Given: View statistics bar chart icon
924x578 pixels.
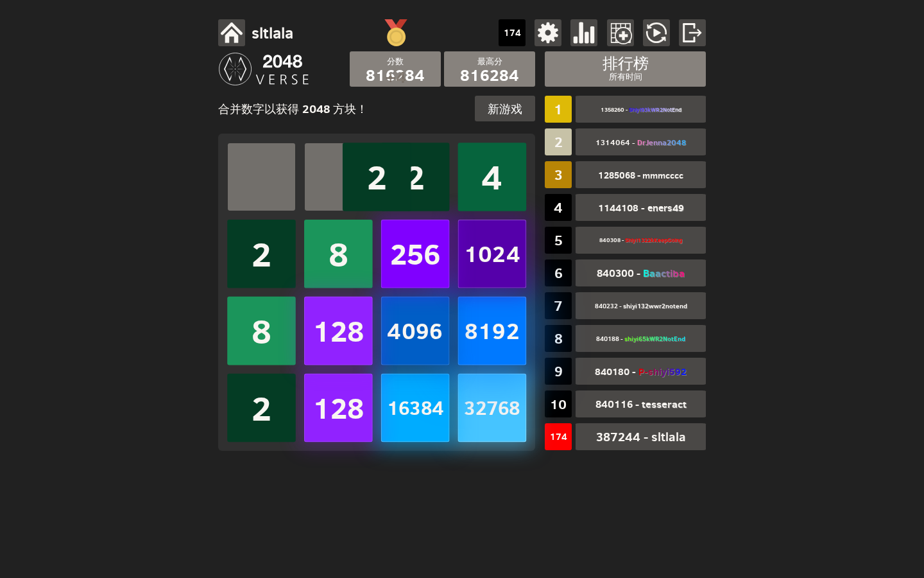Looking at the screenshot, I should (x=584, y=33).
